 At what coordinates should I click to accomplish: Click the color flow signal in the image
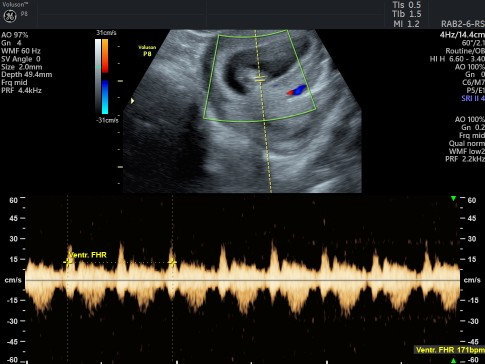coord(296,90)
